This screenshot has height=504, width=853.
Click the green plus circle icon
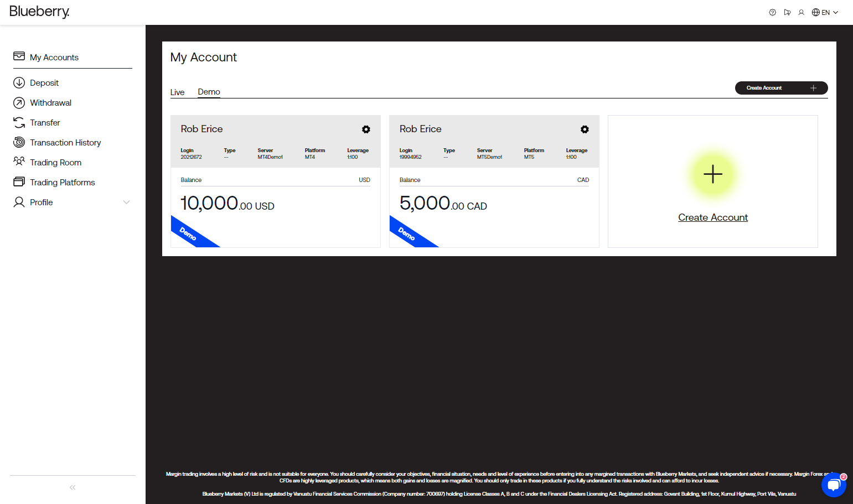pyautogui.click(x=713, y=174)
